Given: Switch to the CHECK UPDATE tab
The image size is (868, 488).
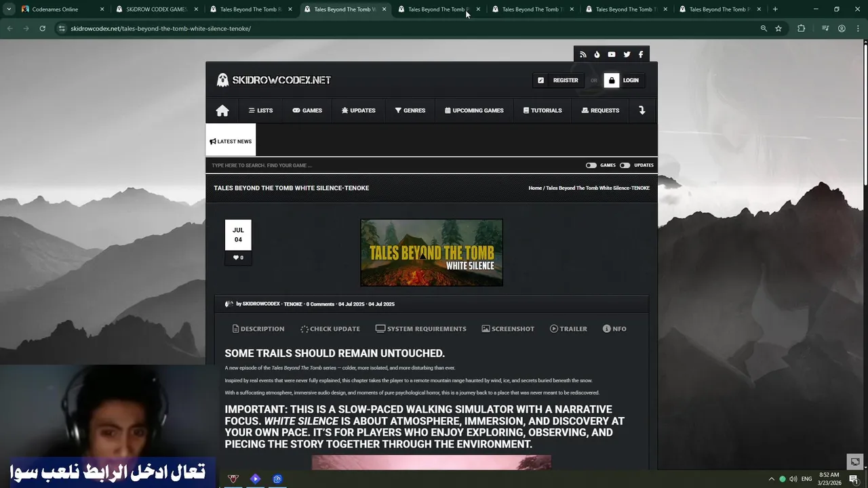Looking at the screenshot, I should 330,329.
